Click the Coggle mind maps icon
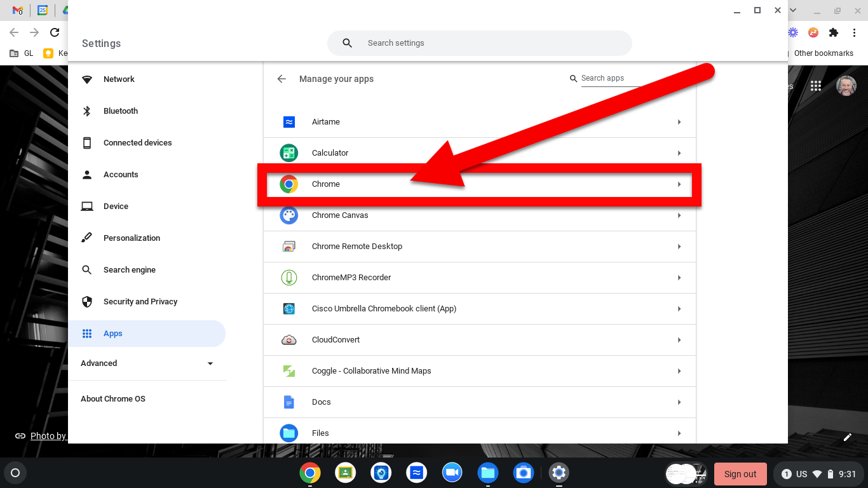 coord(288,371)
